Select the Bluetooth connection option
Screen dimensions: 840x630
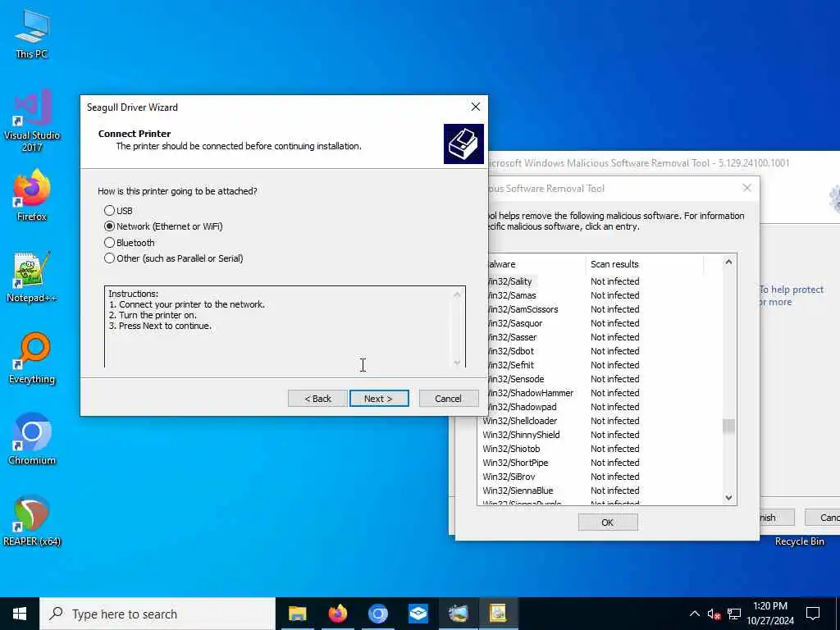[x=129, y=243]
